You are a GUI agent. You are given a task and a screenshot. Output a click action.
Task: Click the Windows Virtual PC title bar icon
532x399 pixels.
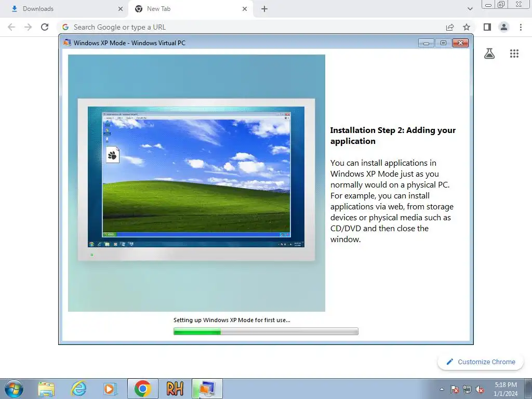click(x=67, y=43)
